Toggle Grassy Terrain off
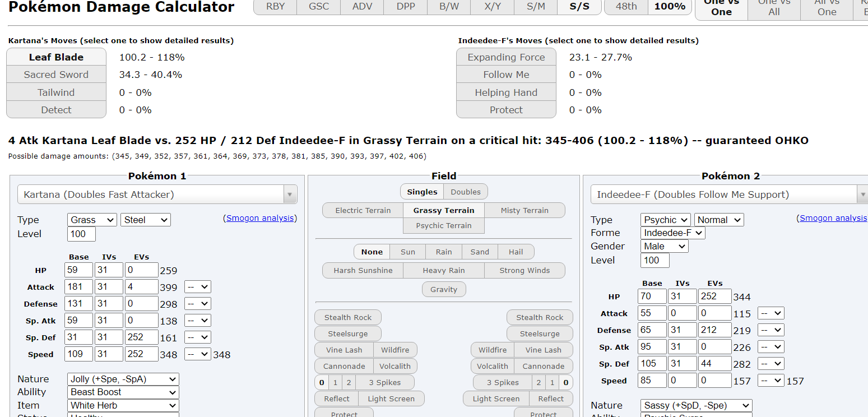This screenshot has height=417, width=868. pyautogui.click(x=444, y=210)
